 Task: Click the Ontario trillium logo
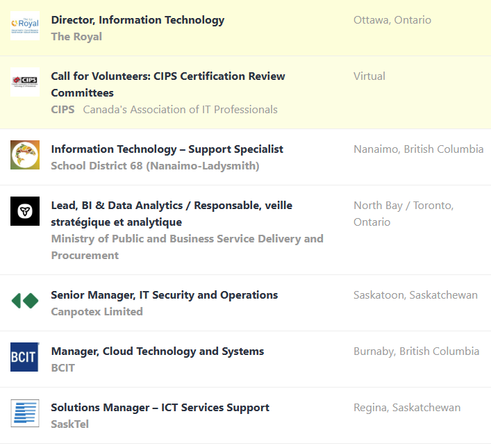pos(25,211)
